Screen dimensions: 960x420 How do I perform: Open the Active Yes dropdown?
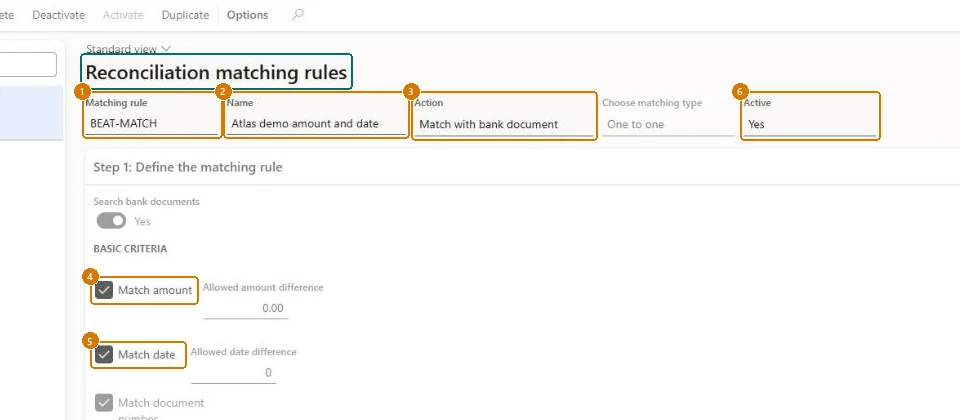click(x=810, y=124)
